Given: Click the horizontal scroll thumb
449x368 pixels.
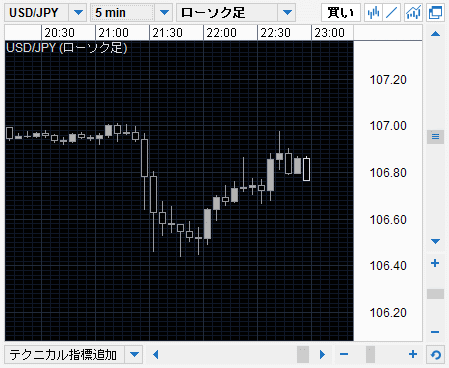Looking at the screenshot, I should (303, 354).
